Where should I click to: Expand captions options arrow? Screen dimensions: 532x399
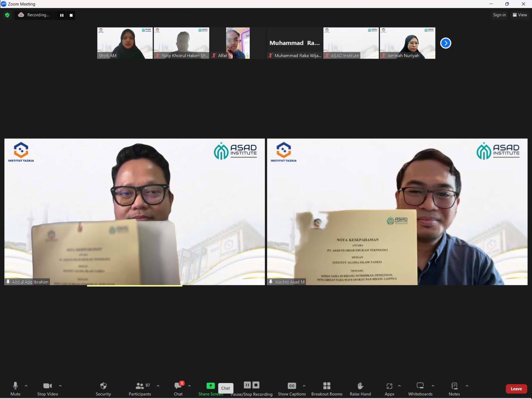(x=304, y=386)
